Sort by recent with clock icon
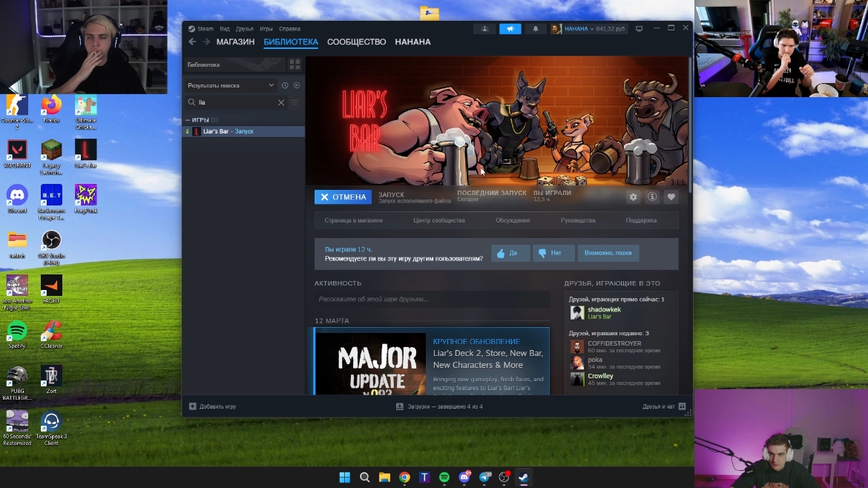 point(285,85)
